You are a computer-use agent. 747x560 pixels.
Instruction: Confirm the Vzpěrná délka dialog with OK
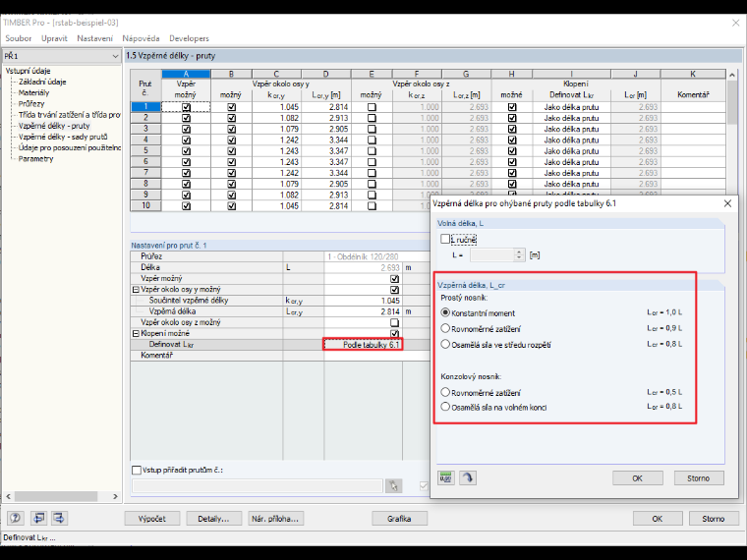point(638,478)
